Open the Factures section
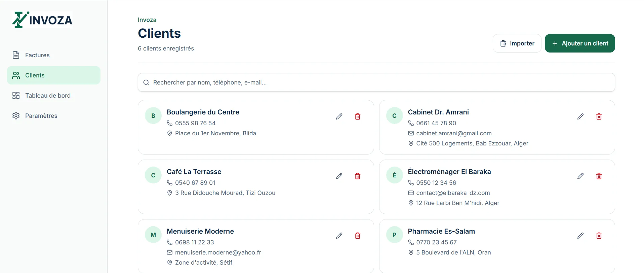644x273 pixels. (53, 55)
